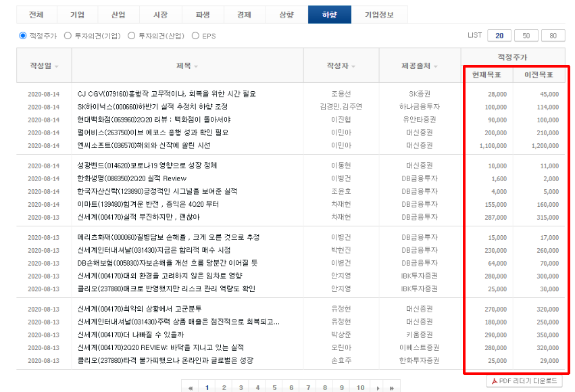This screenshot has width=575, height=392.
Task: Jump to last page arrow icon
Action: (x=392, y=387)
